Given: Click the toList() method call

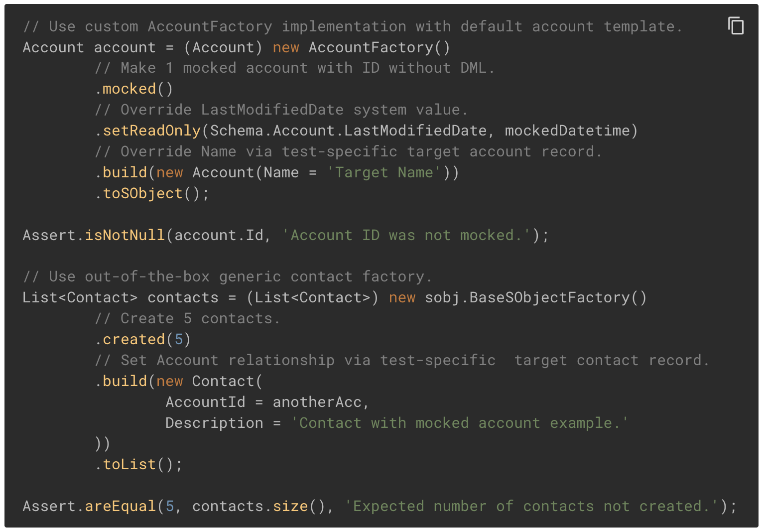Looking at the screenshot, I should pyautogui.click(x=138, y=464).
